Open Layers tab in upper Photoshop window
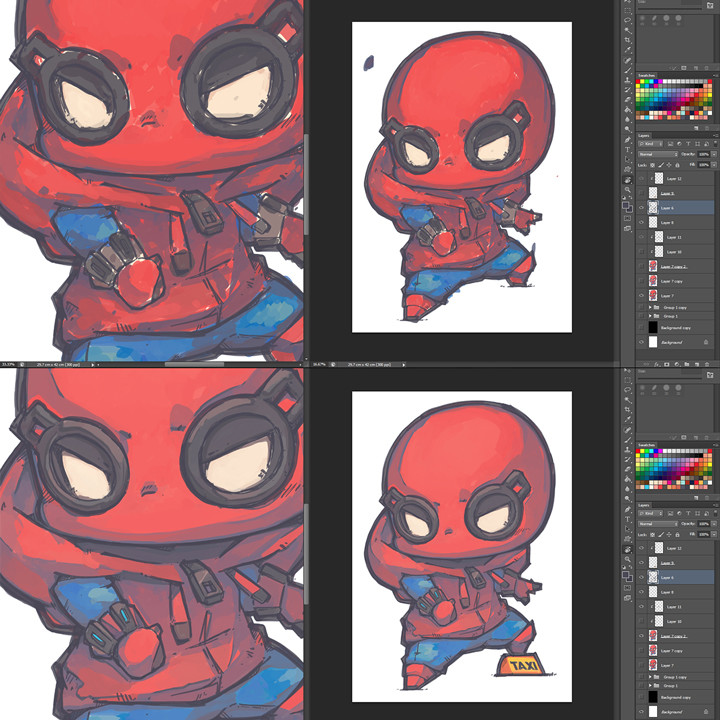This screenshot has width=720, height=720. coord(644,135)
